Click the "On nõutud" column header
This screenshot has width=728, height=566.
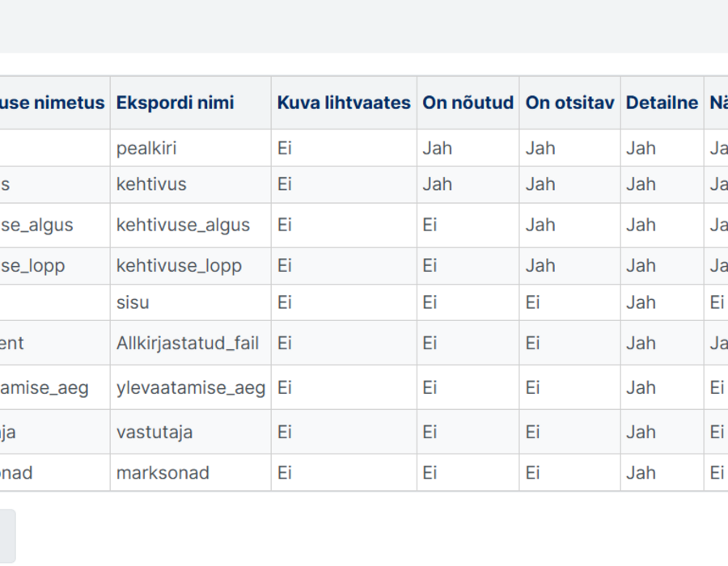click(x=468, y=103)
